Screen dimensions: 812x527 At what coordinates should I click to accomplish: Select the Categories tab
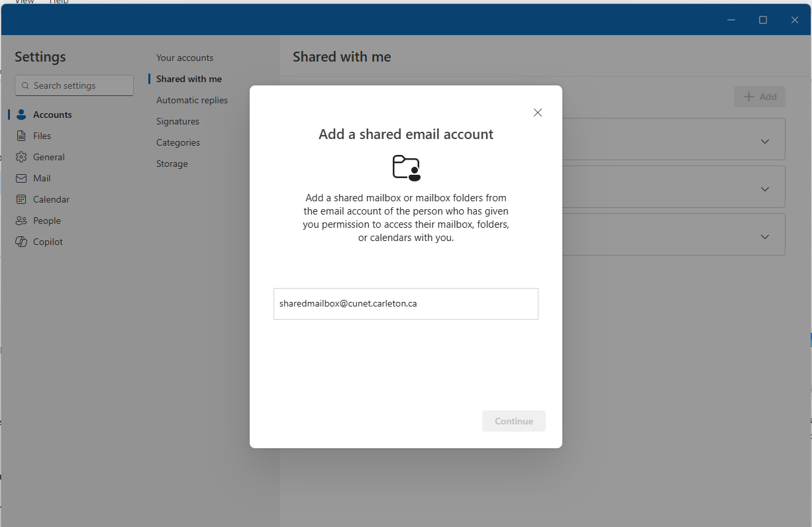(178, 142)
